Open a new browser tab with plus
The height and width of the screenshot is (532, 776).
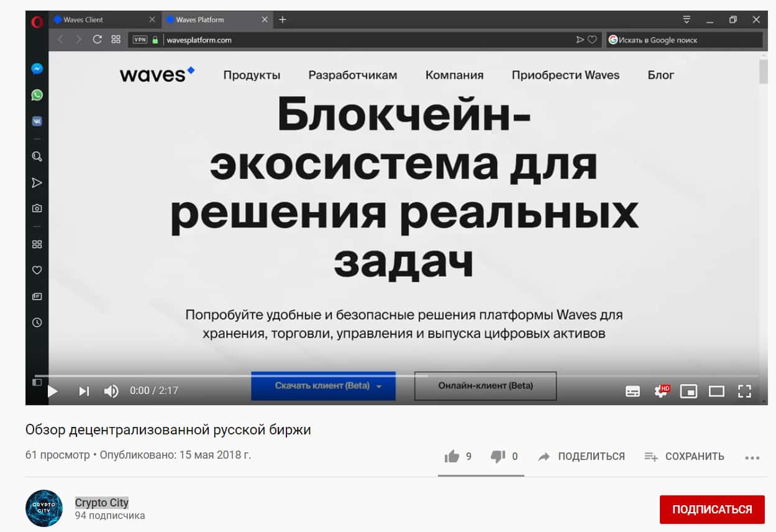[282, 20]
